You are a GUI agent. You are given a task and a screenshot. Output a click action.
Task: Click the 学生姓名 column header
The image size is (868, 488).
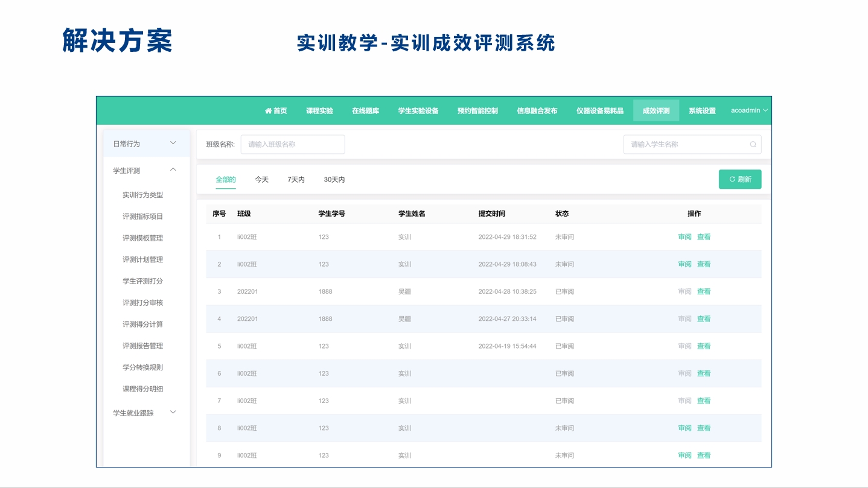coord(412,214)
